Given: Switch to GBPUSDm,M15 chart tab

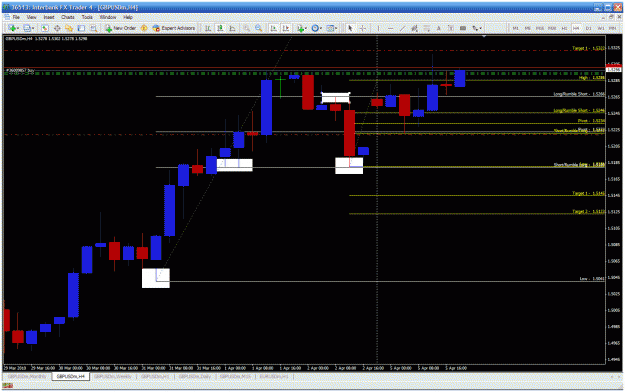Looking at the screenshot, I should (236, 376).
